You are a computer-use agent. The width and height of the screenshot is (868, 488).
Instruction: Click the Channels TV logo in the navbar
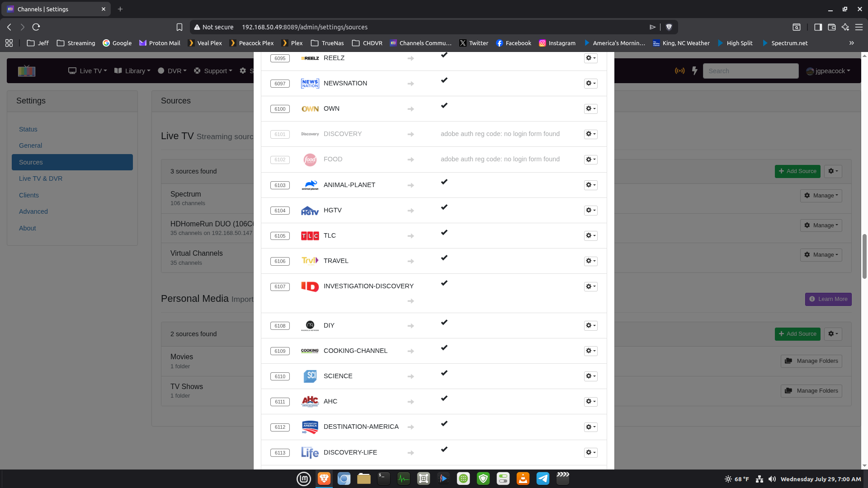pyautogui.click(x=27, y=71)
